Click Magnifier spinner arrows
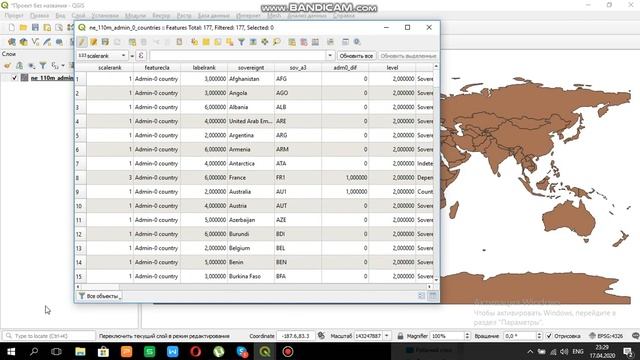This screenshot has width=640, height=360. pos(467,336)
